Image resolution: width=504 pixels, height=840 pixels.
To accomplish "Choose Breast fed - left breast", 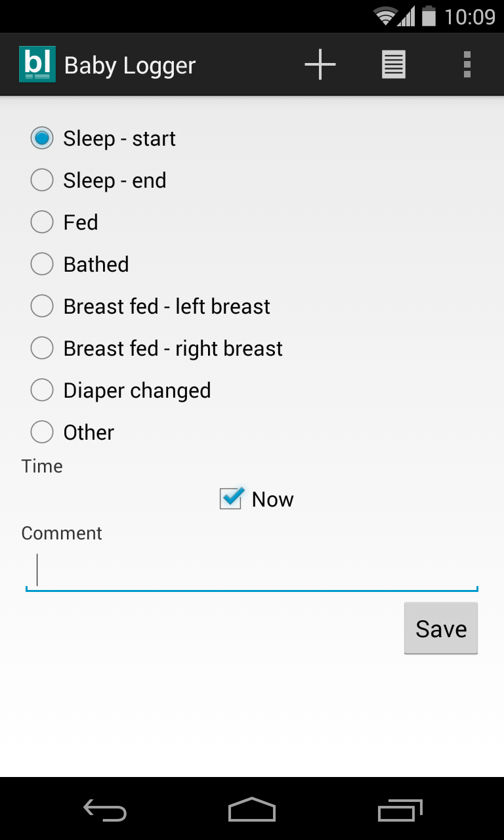I will click(x=42, y=306).
